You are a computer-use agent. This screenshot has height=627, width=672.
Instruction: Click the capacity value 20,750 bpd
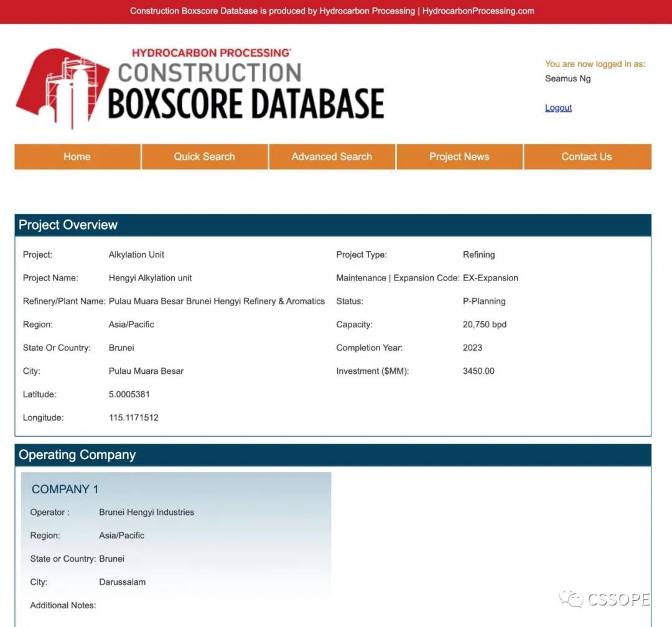coord(485,325)
